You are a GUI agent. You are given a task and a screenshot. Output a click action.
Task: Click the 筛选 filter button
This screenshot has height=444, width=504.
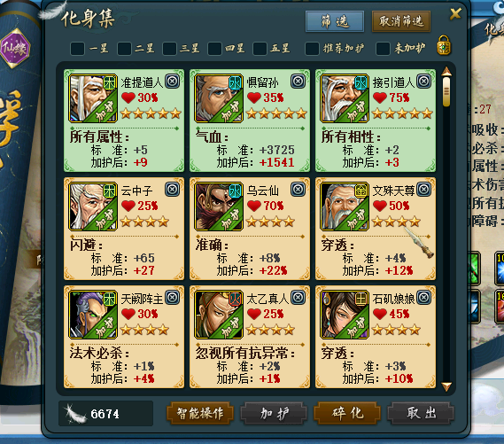pyautogui.click(x=335, y=21)
